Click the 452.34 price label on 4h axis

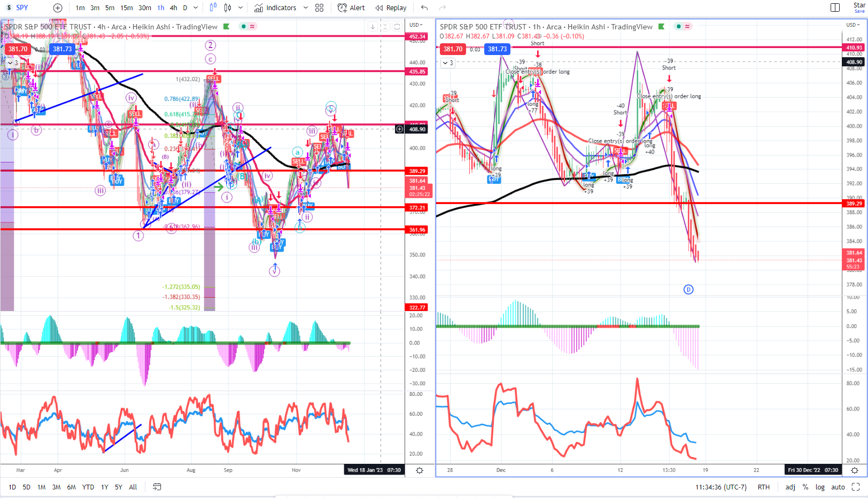(417, 37)
